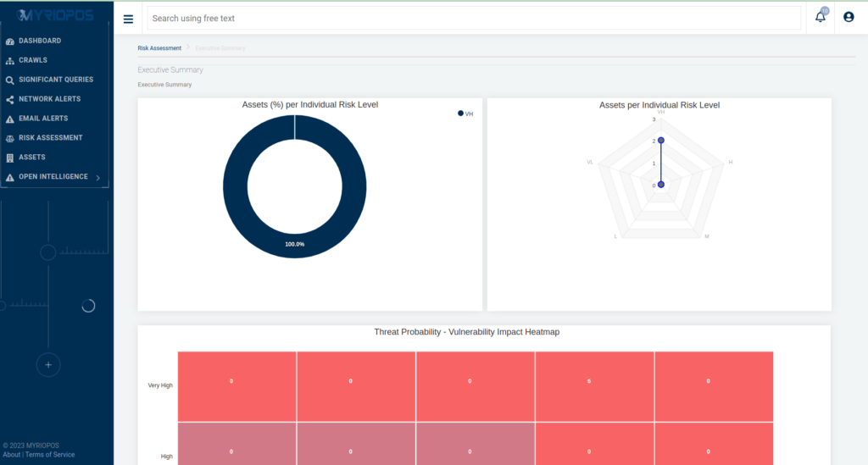
Task: Click the Risk Assessment breadcrumb link
Action: [x=159, y=48]
